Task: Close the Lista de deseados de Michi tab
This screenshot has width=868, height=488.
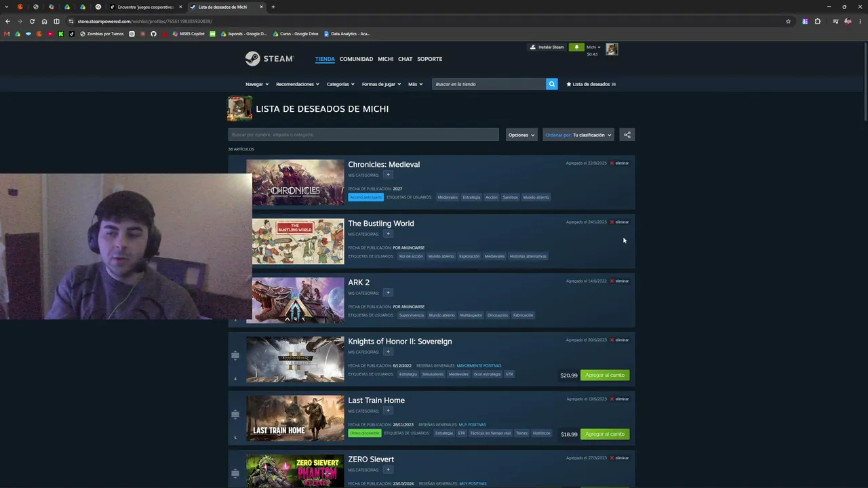Action: [261, 7]
